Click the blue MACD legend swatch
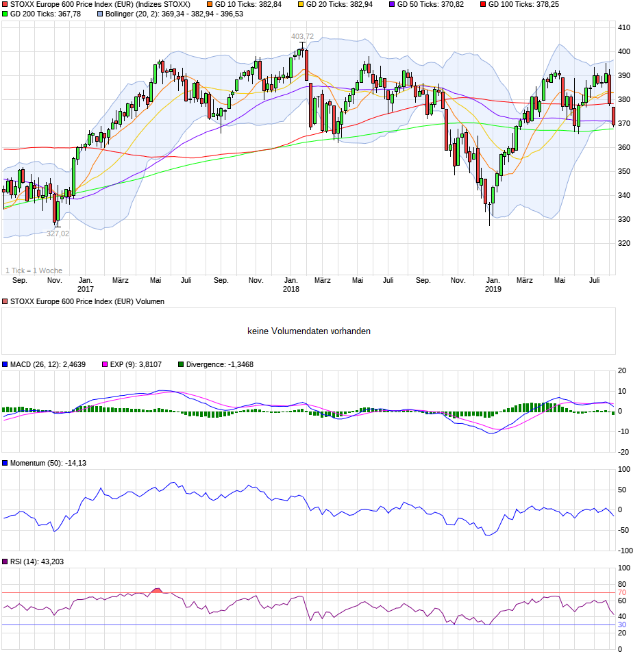The height and width of the screenshot is (656, 644). [x=5, y=365]
